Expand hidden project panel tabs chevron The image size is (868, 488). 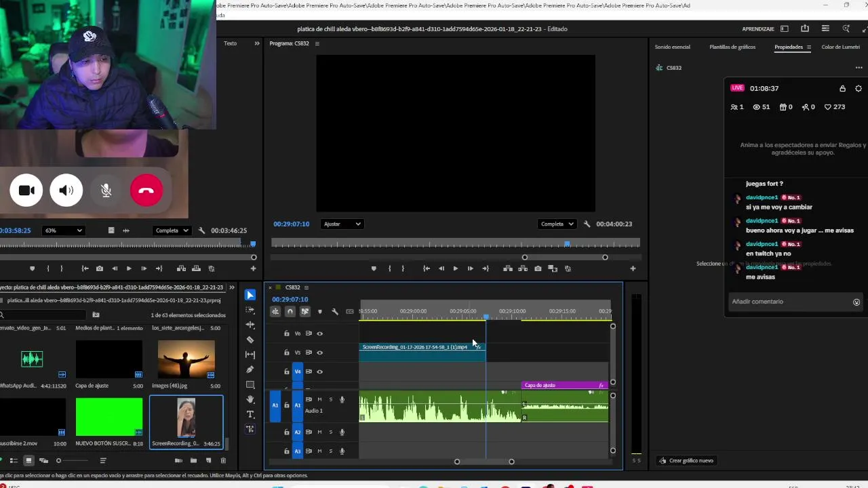click(232, 287)
